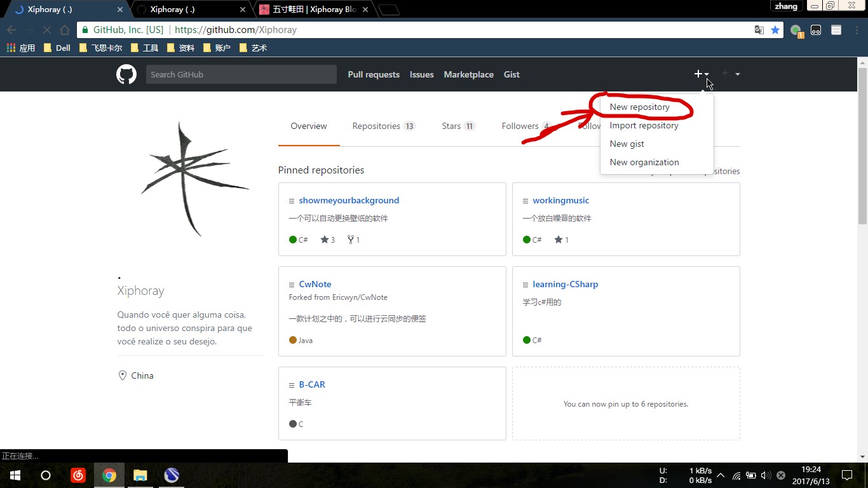868x488 pixels.
Task: Click the browser home icon
Action: click(x=65, y=30)
